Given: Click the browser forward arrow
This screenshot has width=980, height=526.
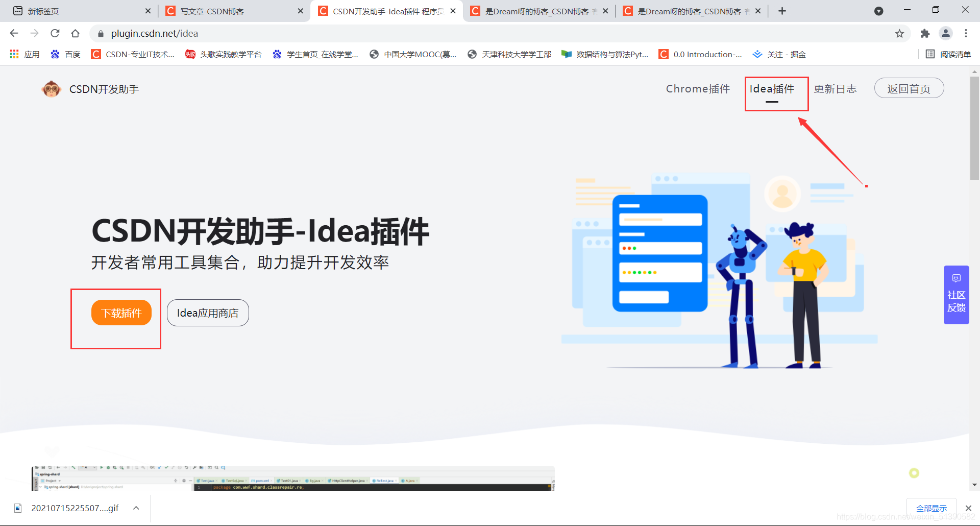Looking at the screenshot, I should (34, 33).
